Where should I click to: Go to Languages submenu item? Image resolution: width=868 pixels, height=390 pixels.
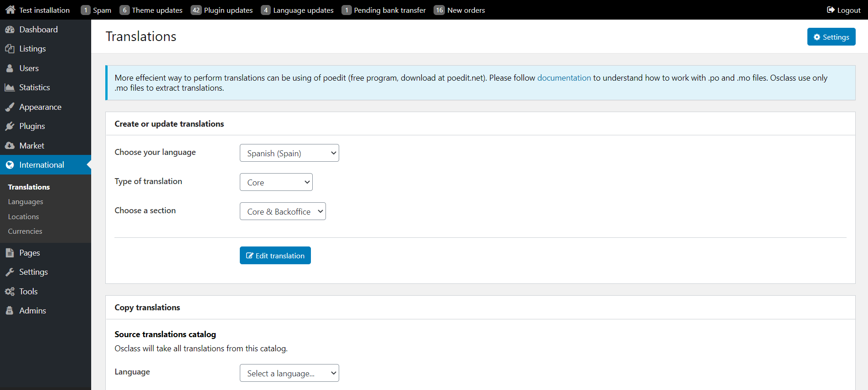tap(26, 202)
